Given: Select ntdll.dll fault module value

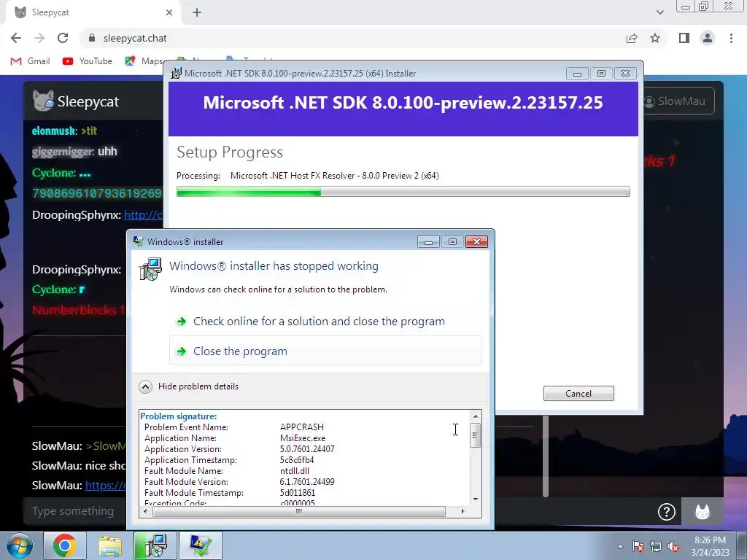Looking at the screenshot, I should (x=295, y=471).
